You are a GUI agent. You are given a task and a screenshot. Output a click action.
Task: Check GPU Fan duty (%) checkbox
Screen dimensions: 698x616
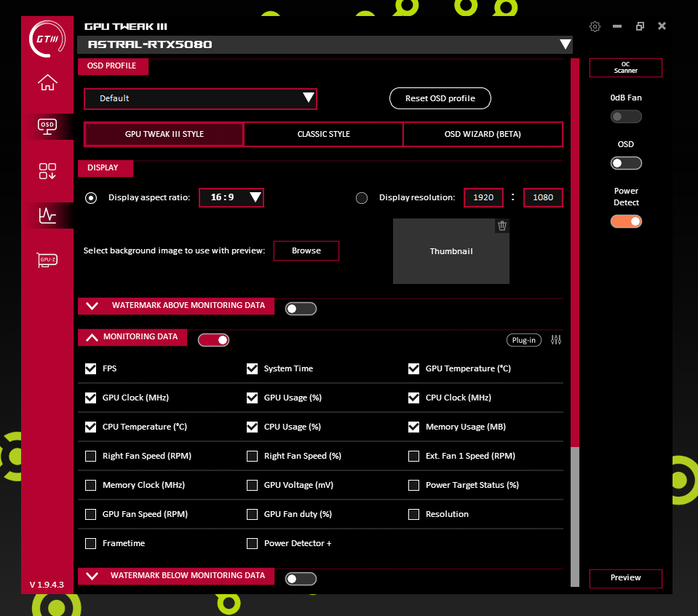coord(252,515)
